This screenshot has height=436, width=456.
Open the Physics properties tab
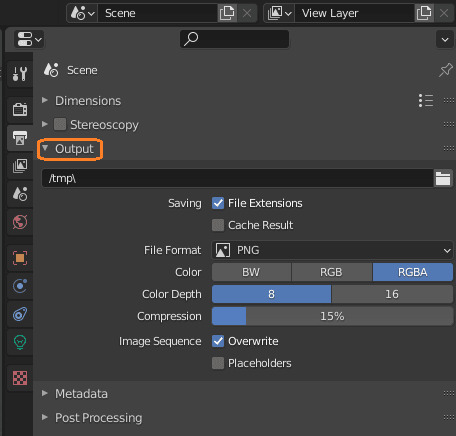[20, 286]
